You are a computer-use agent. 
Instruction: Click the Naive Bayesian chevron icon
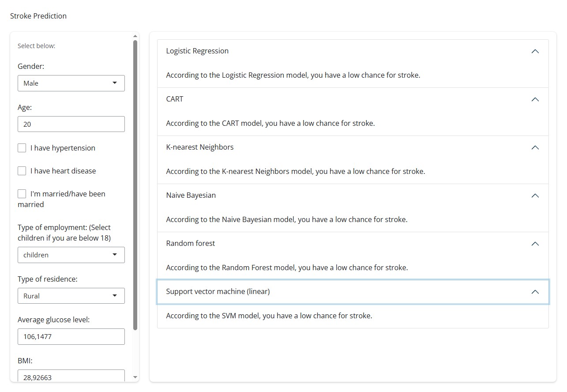(535, 196)
